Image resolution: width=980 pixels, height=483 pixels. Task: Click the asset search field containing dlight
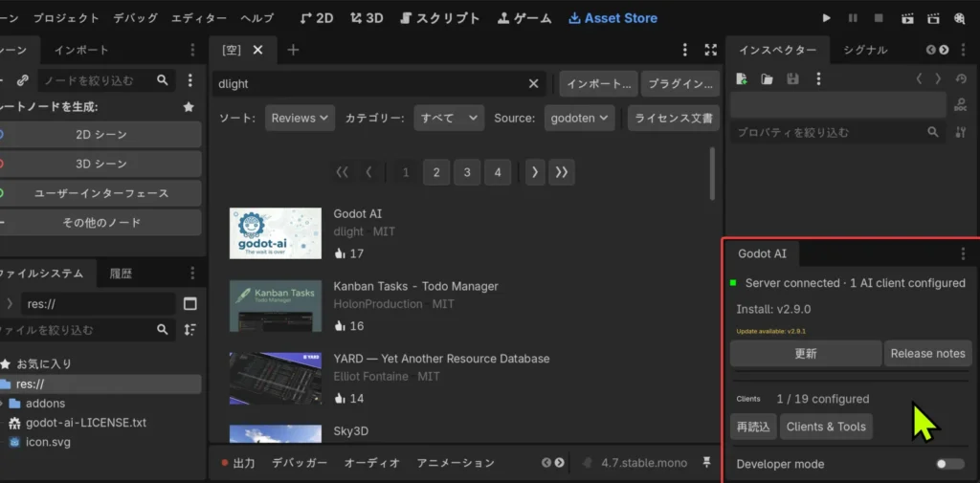pyautogui.click(x=379, y=84)
